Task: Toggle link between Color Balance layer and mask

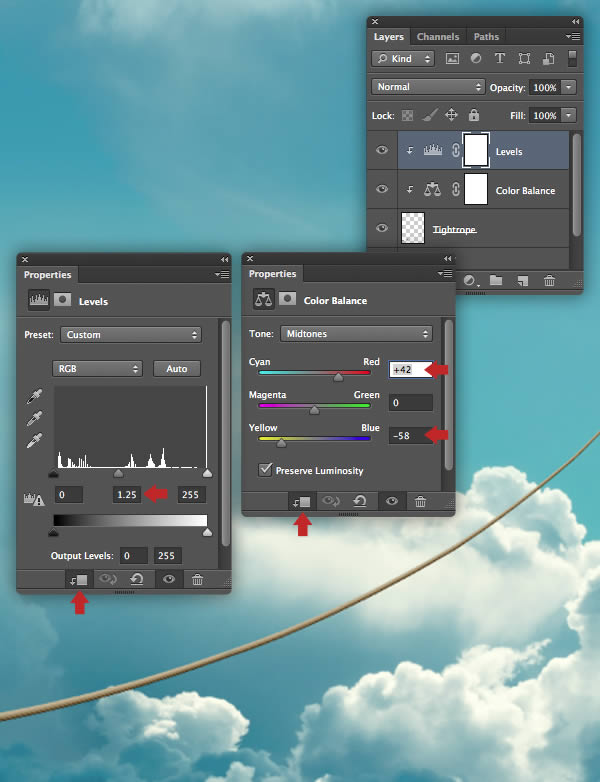Action: (455, 189)
